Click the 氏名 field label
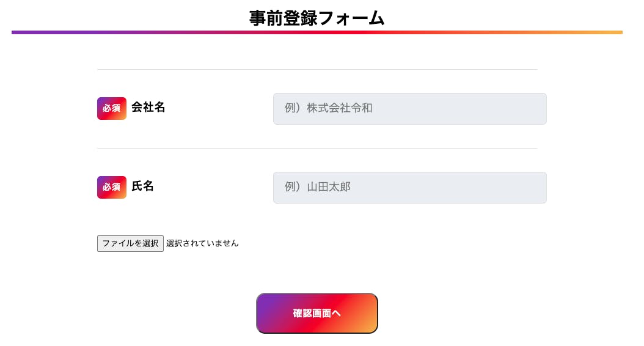The width and height of the screenshot is (644, 346). (143, 186)
